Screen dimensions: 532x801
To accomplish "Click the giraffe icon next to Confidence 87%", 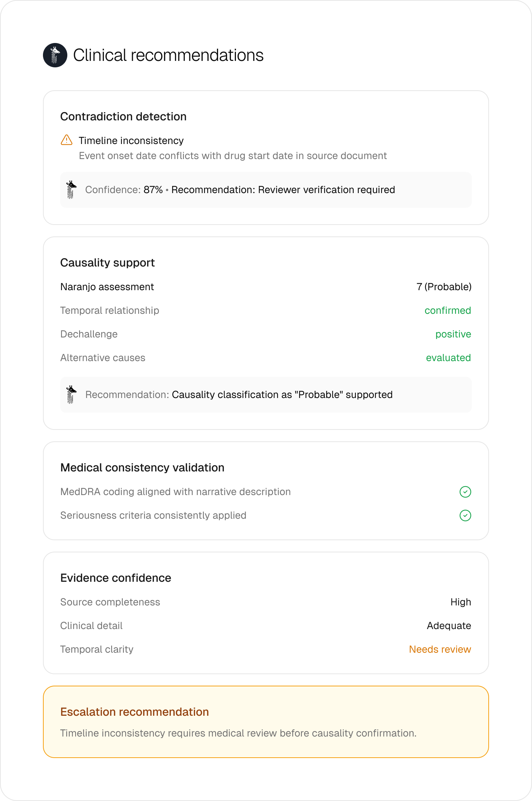I will [x=71, y=190].
